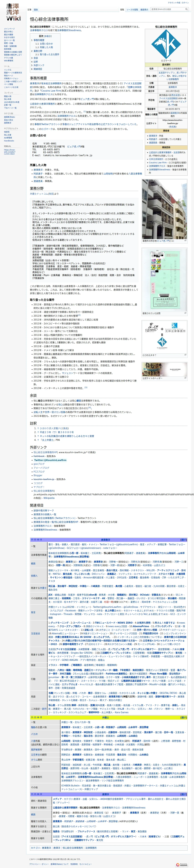Open the ピュア虎ノ門 link in the address block
This screenshot has height=868, width=194.
point(74,147)
